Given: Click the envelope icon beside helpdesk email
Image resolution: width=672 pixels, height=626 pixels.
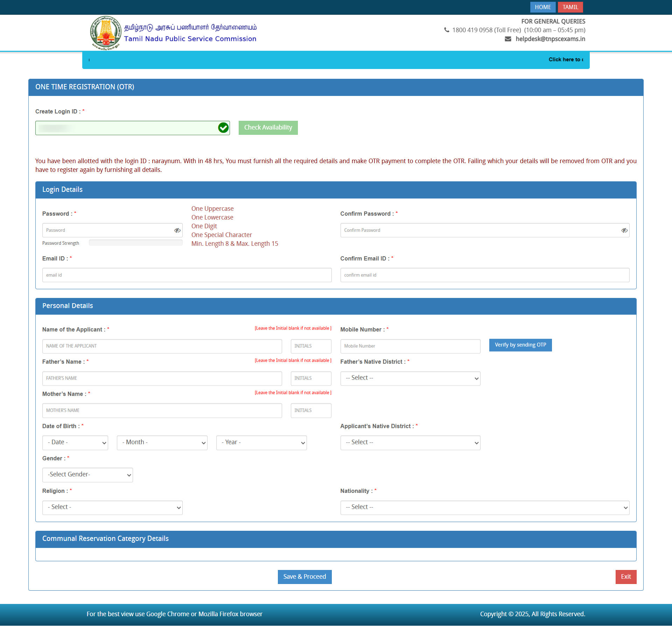Looking at the screenshot, I should [x=508, y=39].
